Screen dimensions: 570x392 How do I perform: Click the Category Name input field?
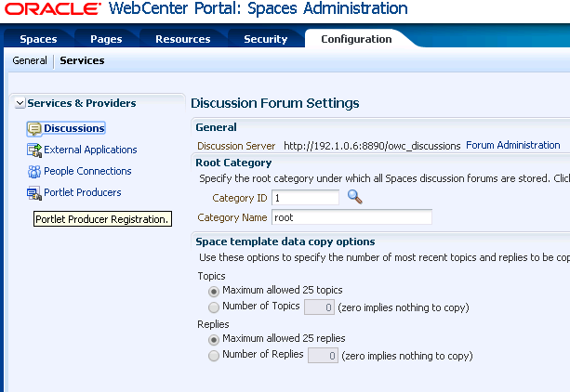point(351,217)
